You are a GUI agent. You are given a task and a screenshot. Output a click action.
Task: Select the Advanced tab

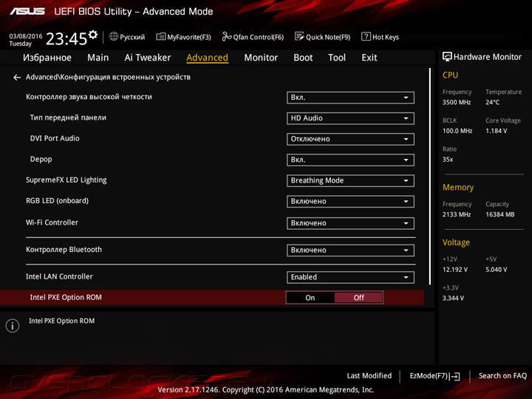pyautogui.click(x=208, y=58)
